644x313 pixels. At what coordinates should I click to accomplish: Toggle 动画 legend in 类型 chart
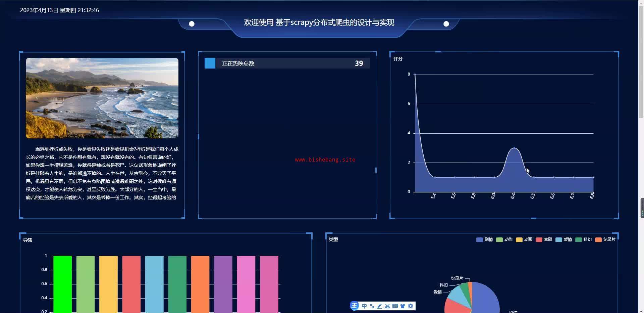524,239
